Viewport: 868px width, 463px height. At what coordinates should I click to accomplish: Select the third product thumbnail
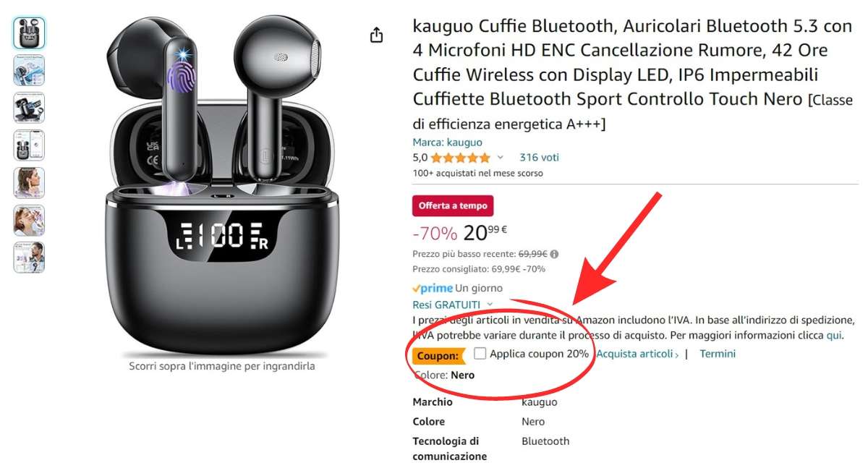[29, 108]
